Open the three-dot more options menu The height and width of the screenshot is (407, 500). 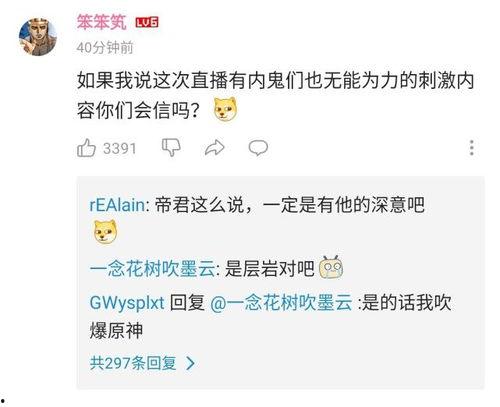click(471, 148)
